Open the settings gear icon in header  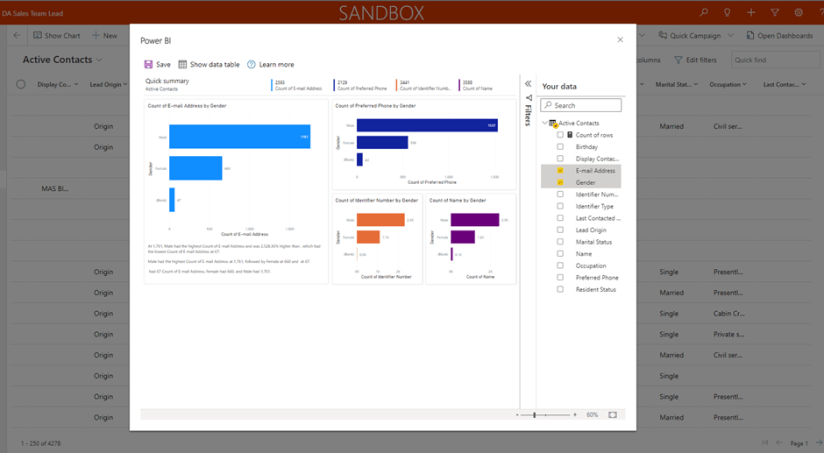click(x=799, y=13)
